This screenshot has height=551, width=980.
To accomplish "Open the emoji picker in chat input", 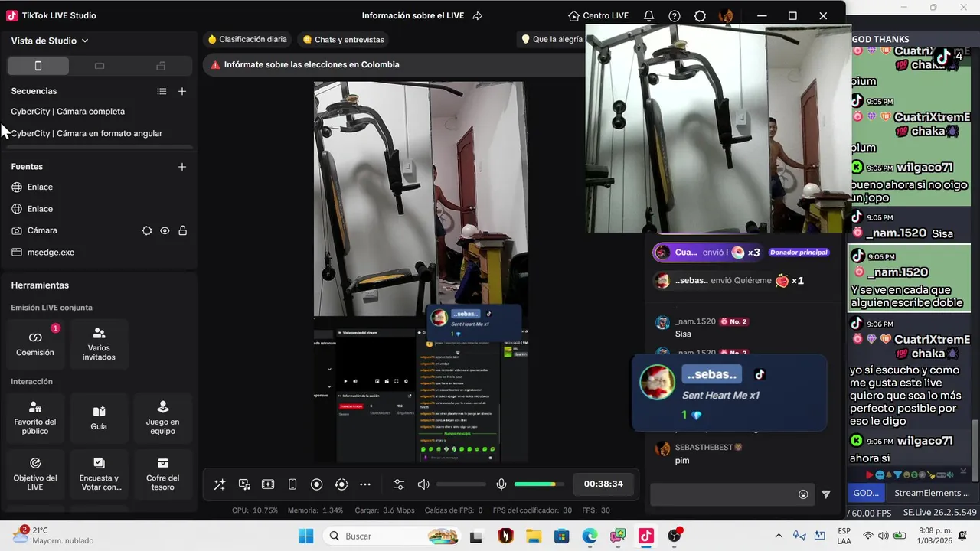I will [803, 494].
